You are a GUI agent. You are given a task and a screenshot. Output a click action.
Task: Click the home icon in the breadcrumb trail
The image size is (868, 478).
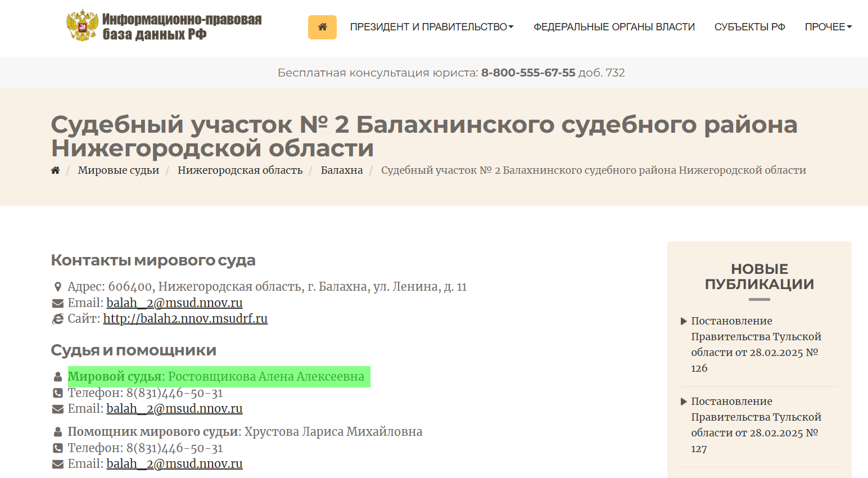tap(55, 169)
